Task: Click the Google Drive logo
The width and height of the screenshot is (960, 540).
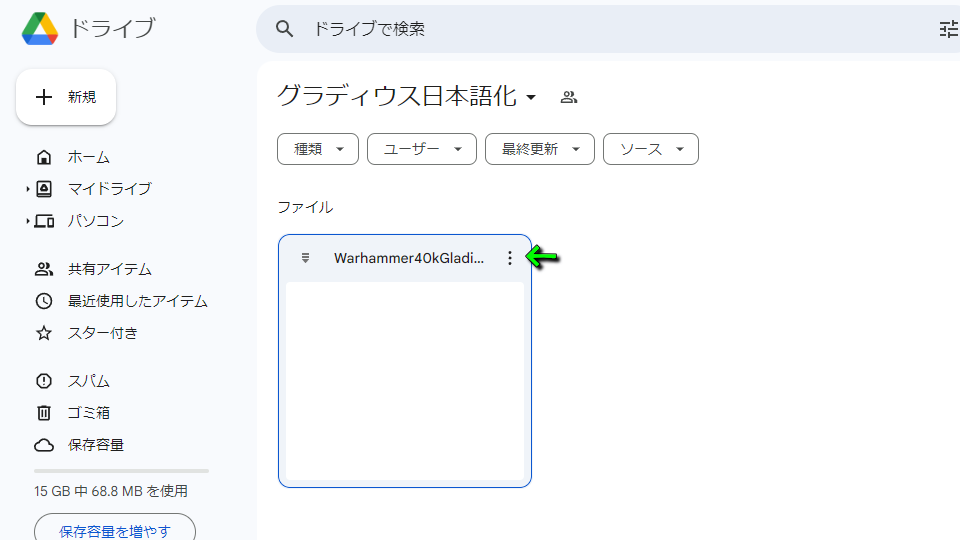Action: pyautogui.click(x=40, y=28)
